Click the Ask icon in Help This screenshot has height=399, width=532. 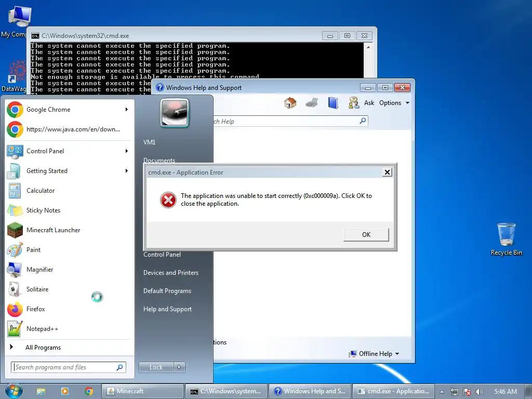[x=354, y=102]
